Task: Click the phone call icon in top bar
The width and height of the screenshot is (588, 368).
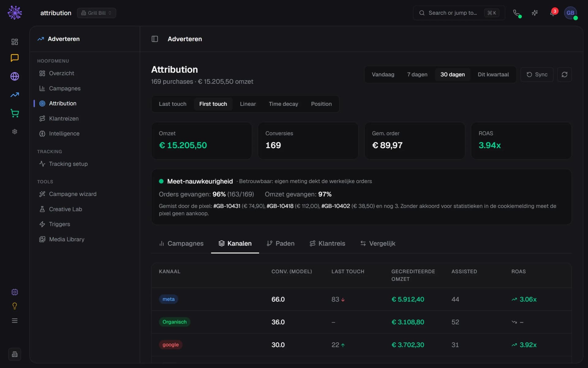Action: click(x=516, y=13)
